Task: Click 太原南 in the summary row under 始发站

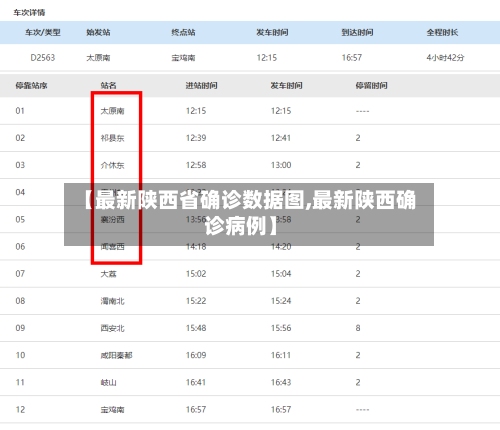Action: [x=98, y=58]
